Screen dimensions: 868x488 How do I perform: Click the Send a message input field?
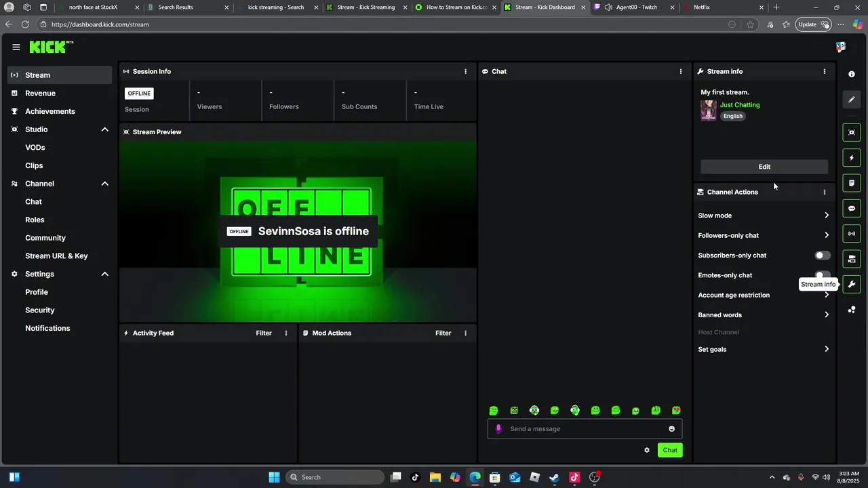coord(585,429)
